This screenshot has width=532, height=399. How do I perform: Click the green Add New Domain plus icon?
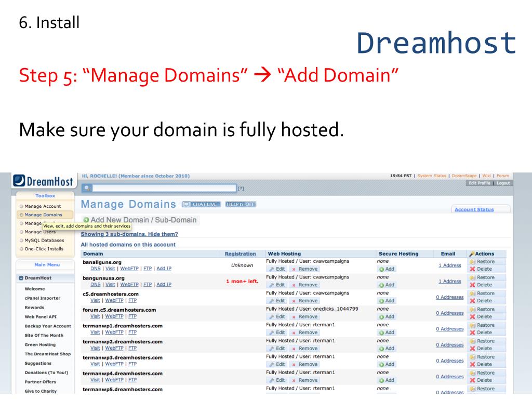[86, 220]
